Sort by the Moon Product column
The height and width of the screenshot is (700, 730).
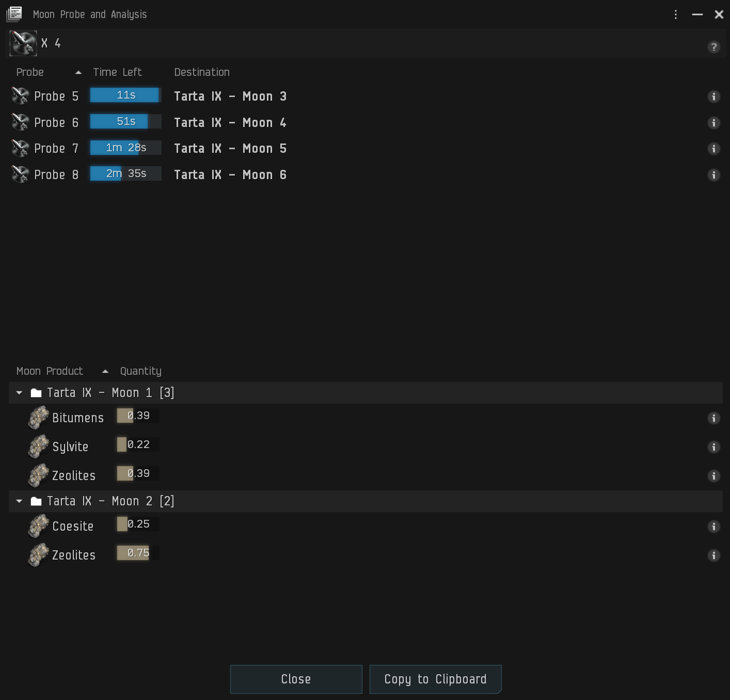(50, 371)
